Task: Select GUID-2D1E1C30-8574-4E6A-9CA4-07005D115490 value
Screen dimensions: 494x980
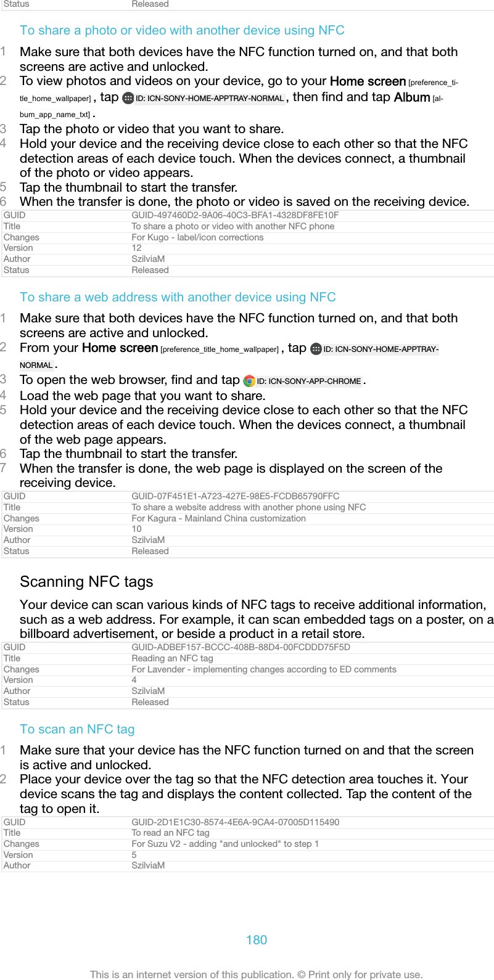Action: [236, 822]
